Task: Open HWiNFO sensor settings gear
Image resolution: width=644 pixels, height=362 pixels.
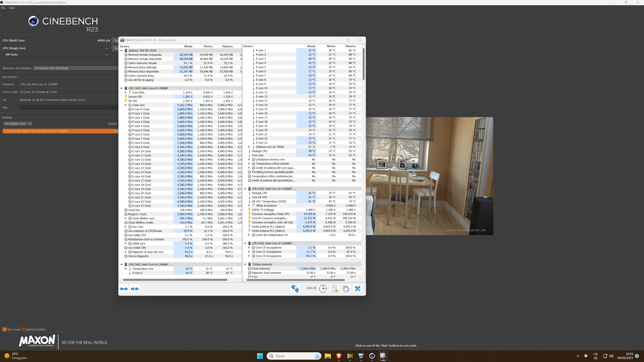Action: point(346,288)
